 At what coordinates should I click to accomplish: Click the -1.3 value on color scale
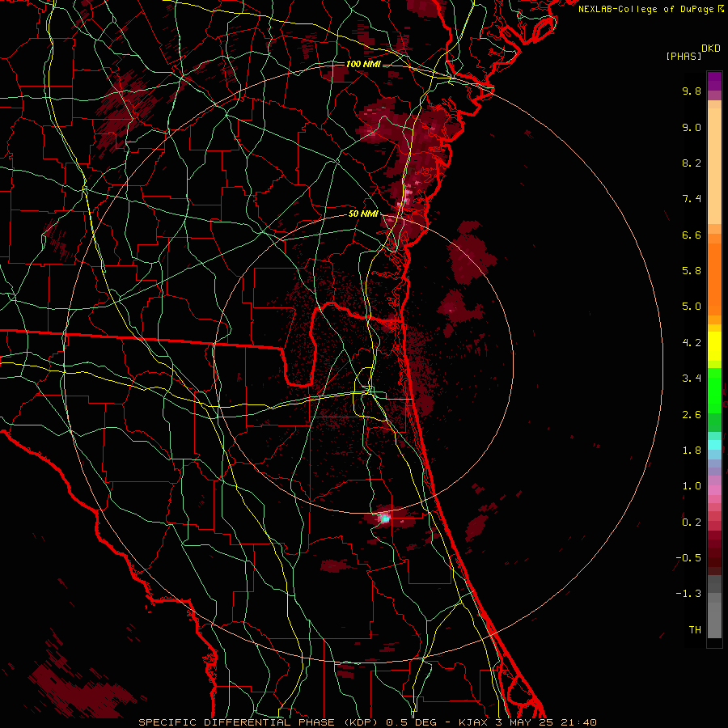click(x=688, y=594)
